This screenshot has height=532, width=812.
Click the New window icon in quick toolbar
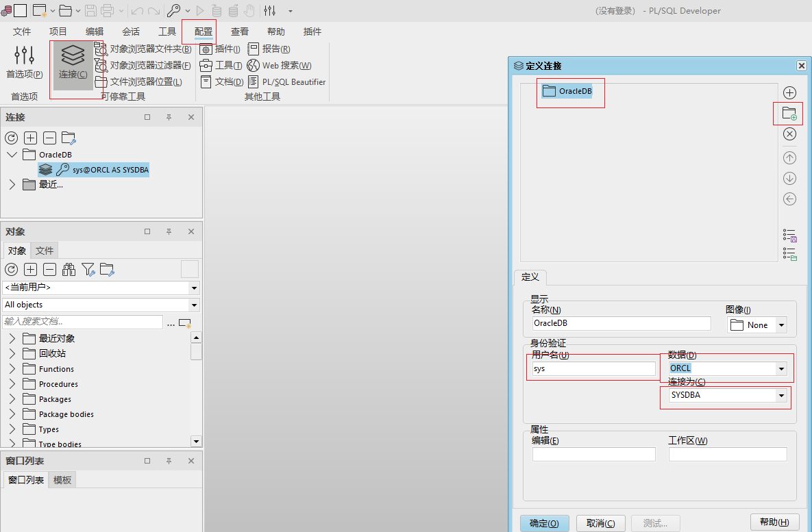point(39,10)
